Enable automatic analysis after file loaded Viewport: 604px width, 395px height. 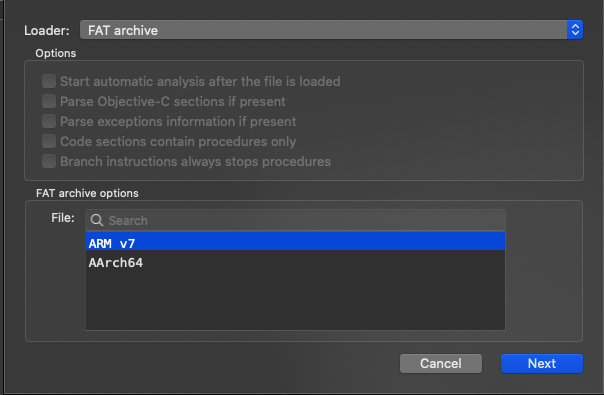click(x=49, y=81)
